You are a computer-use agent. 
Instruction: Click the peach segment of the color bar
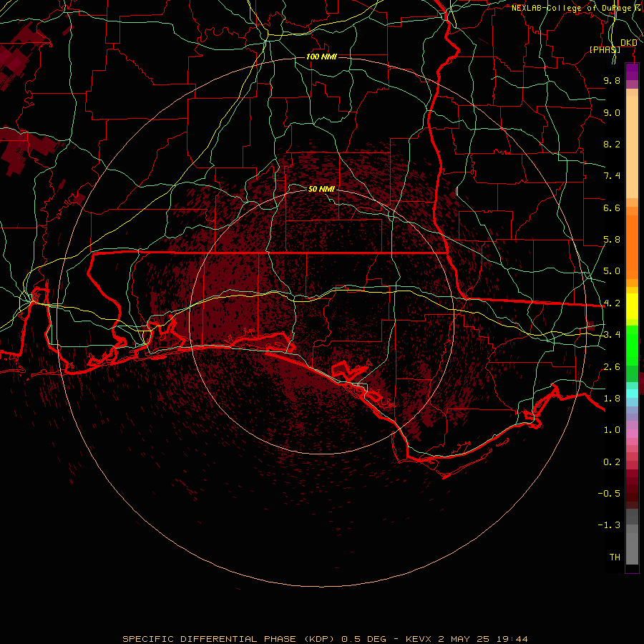pos(632,147)
